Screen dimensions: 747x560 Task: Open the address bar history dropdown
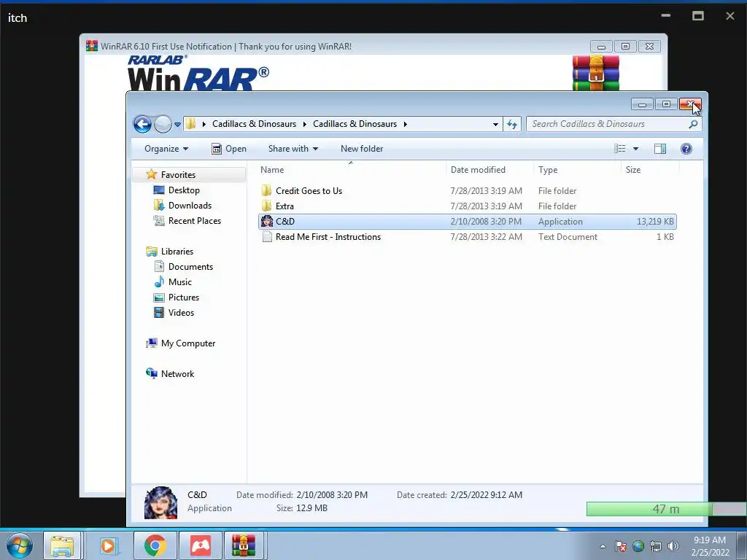(495, 124)
